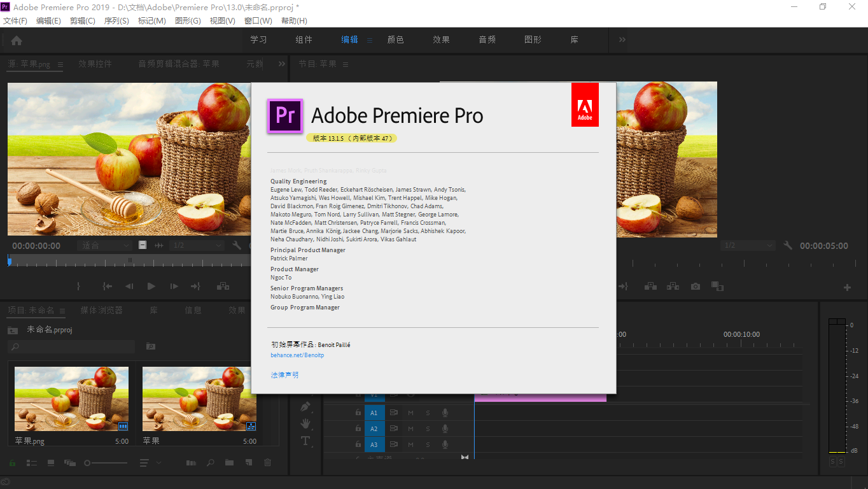The image size is (868, 489).
Task: Show overflow panels in source panel group
Action: [x=282, y=64]
